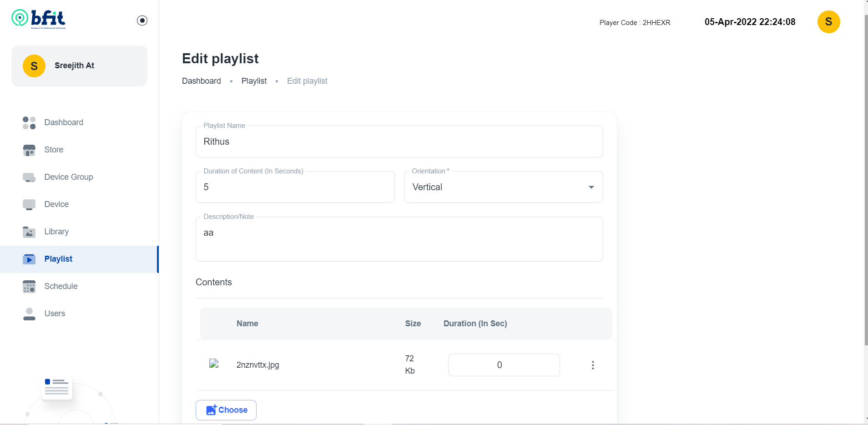868x425 pixels.
Task: Click the Orientation dropdown arrow
Action: (x=591, y=187)
